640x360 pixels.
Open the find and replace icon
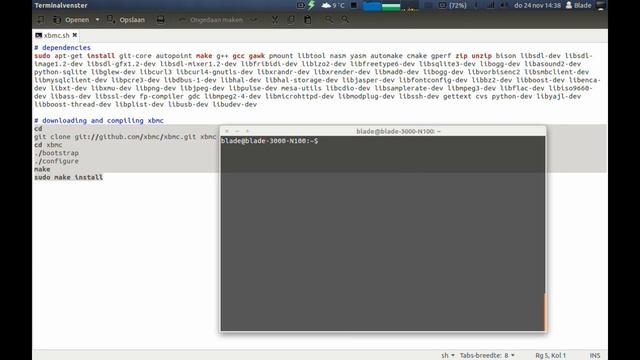[345, 20]
